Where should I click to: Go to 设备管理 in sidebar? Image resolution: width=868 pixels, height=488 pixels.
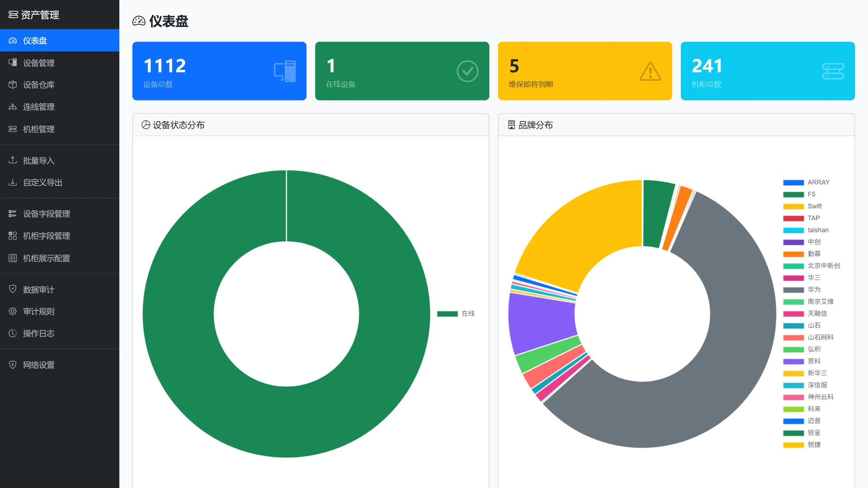[x=60, y=63]
